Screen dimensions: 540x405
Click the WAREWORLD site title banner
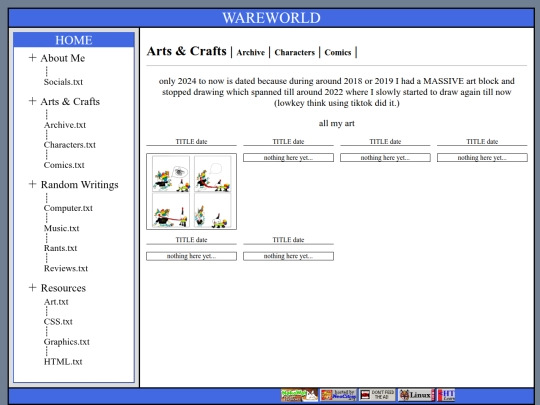pos(271,18)
